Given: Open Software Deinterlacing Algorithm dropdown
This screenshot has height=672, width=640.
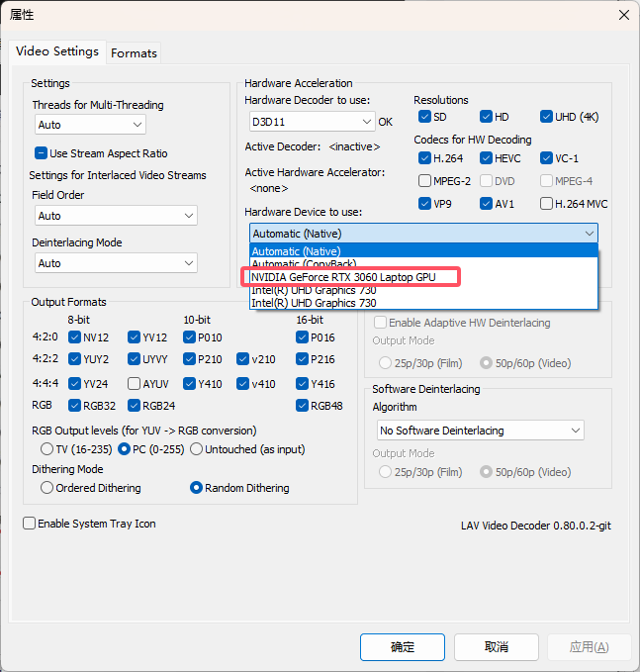Looking at the screenshot, I should pos(480,431).
